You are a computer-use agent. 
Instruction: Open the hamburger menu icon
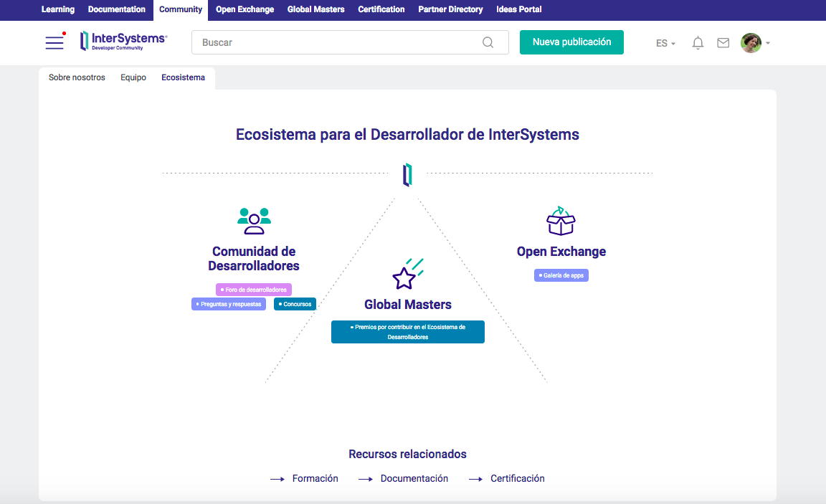tap(54, 42)
